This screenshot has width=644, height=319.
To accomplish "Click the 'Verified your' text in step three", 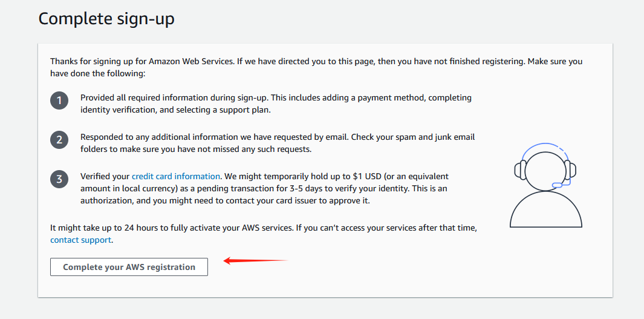I will (x=105, y=176).
